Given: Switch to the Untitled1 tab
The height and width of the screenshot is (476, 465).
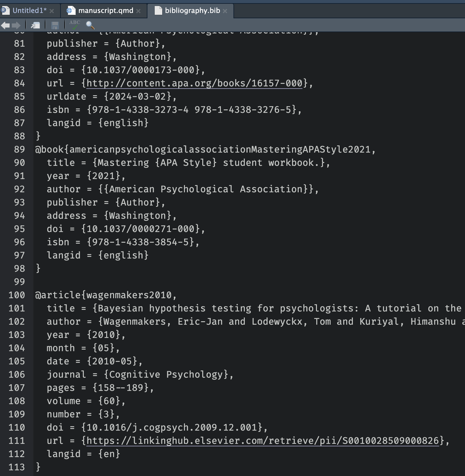Looking at the screenshot, I should 29,11.
